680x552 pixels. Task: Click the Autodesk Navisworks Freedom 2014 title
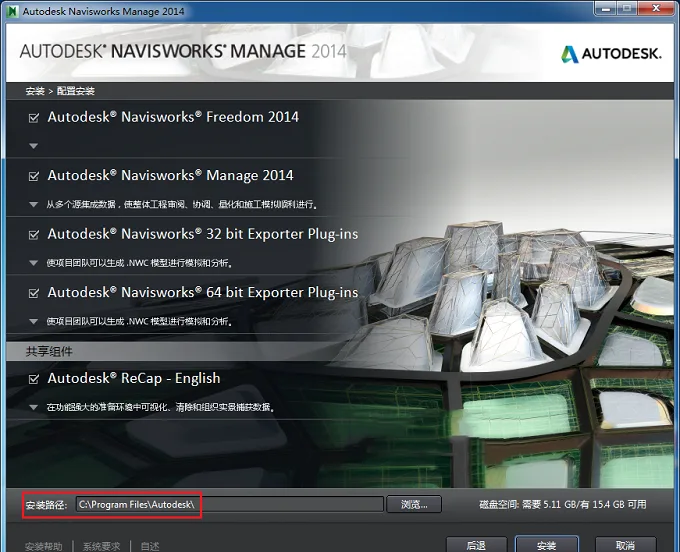coord(173,117)
